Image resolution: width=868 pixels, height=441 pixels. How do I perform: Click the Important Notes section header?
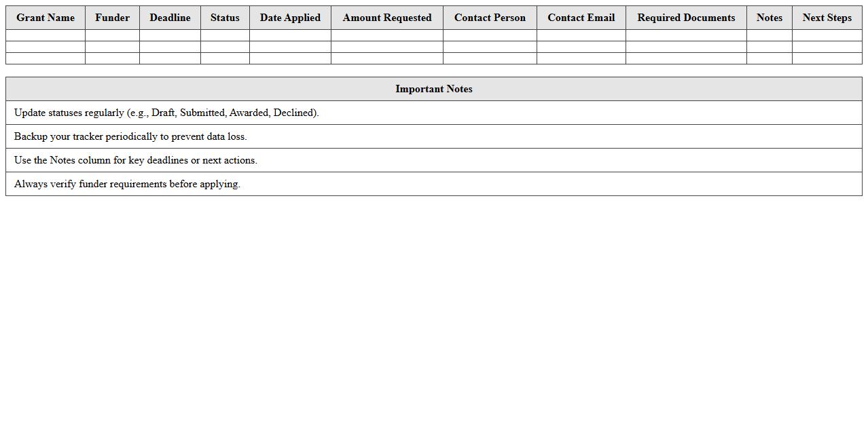[x=434, y=89]
